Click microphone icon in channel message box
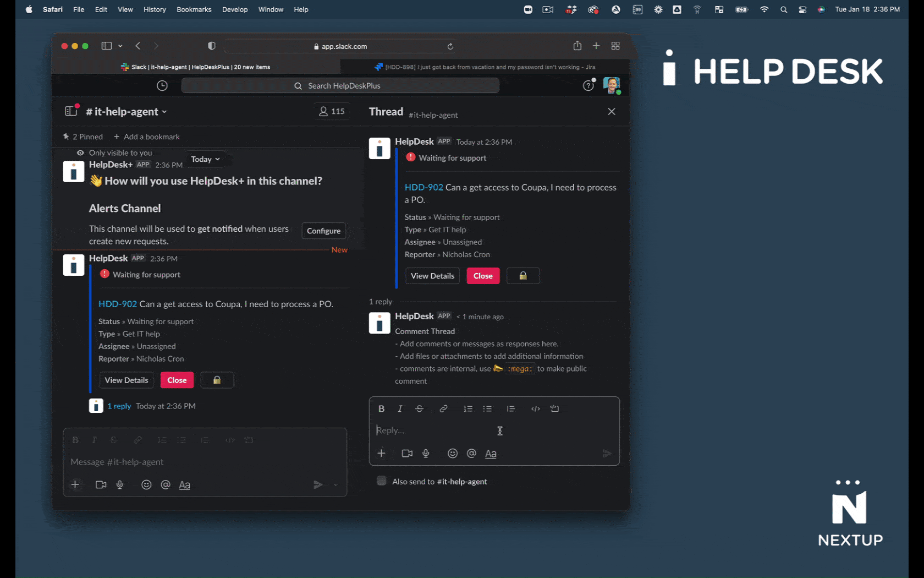 point(120,484)
